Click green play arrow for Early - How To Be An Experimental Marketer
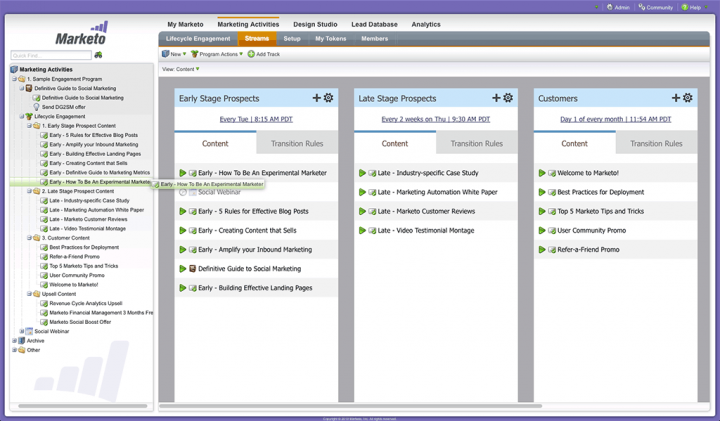This screenshot has width=720, height=421. tap(183, 173)
